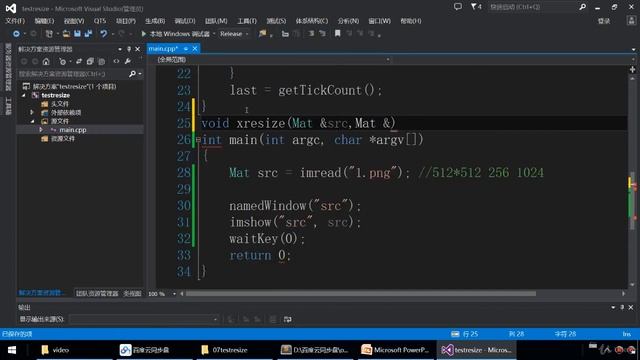
Task: Click the Windows Start button
Action: click(12, 350)
